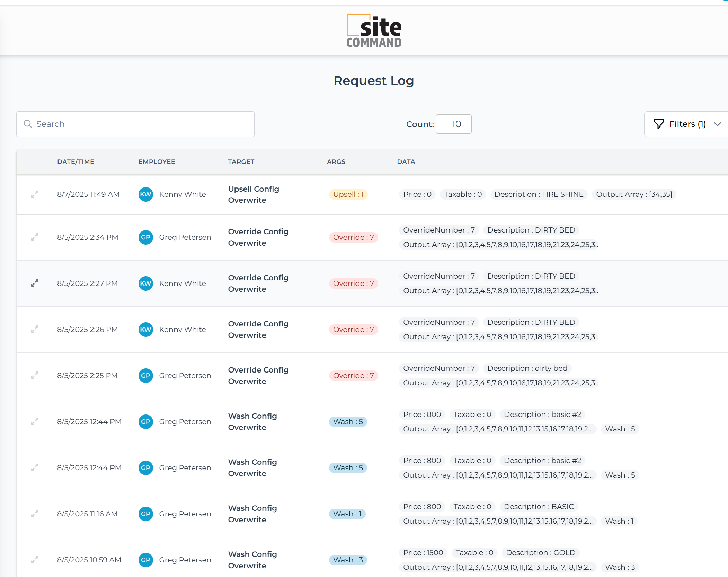Expand the 8/5/2025 2:34 PM row

(x=35, y=237)
